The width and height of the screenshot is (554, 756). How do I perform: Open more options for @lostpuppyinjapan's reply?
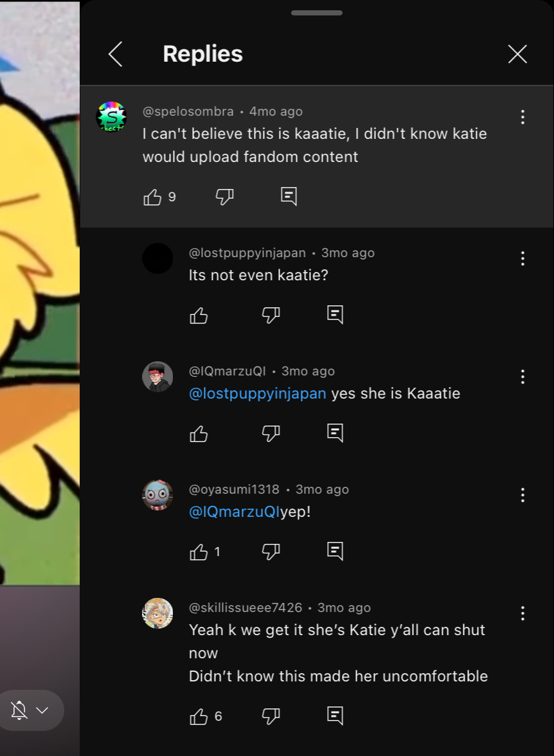[523, 258]
